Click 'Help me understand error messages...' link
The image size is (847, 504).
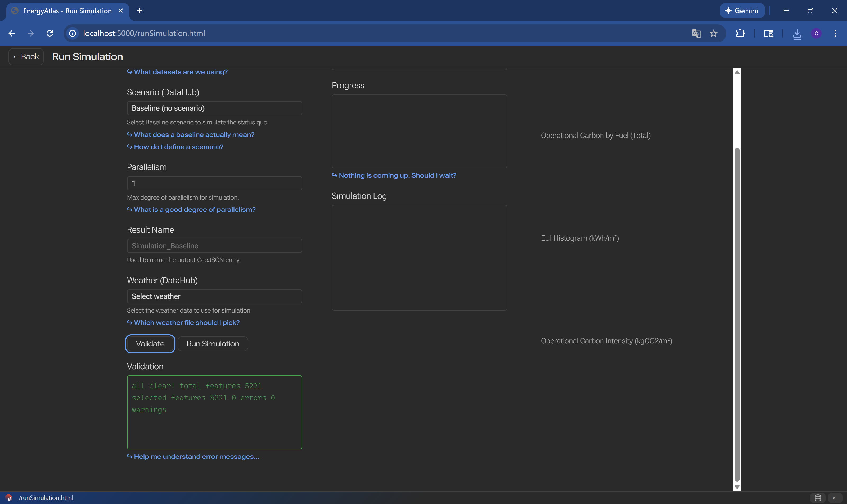click(196, 456)
